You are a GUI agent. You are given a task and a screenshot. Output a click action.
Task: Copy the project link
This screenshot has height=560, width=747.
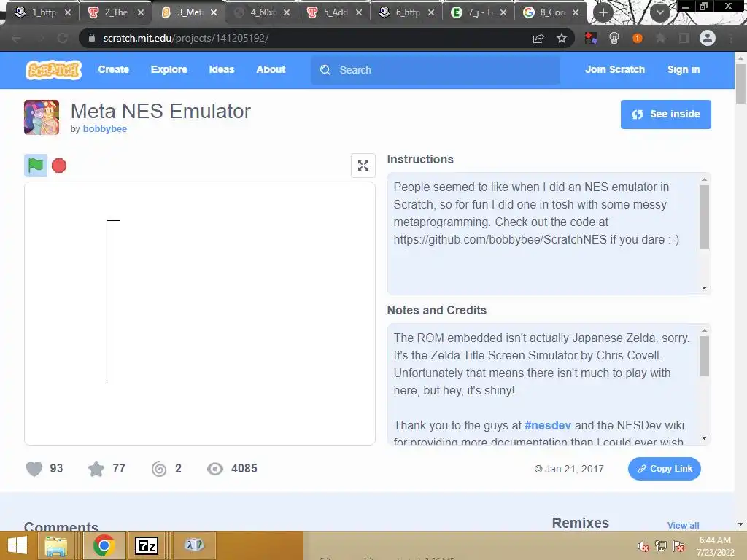(x=664, y=469)
